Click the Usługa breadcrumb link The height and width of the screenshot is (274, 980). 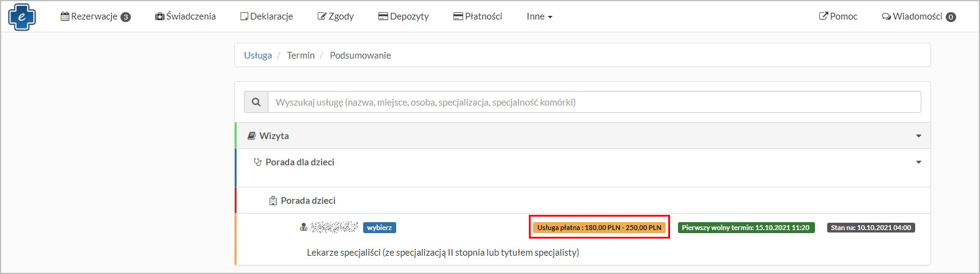pyautogui.click(x=258, y=55)
